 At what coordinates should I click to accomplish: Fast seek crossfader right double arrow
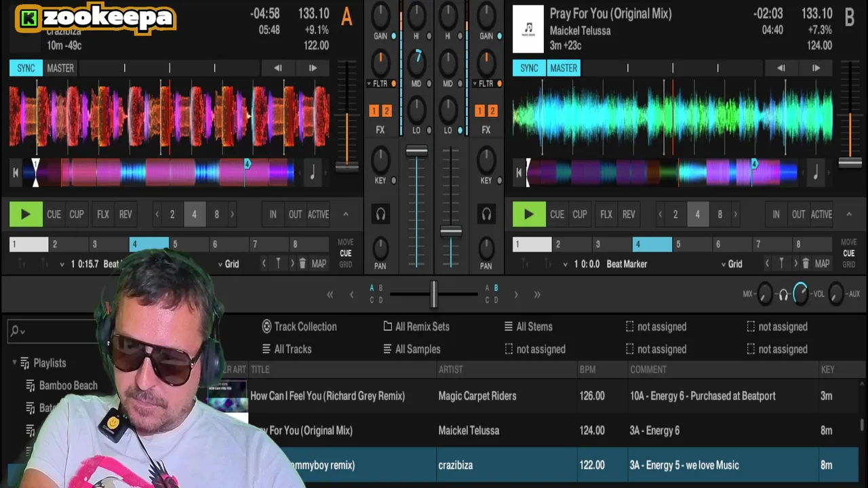click(537, 294)
